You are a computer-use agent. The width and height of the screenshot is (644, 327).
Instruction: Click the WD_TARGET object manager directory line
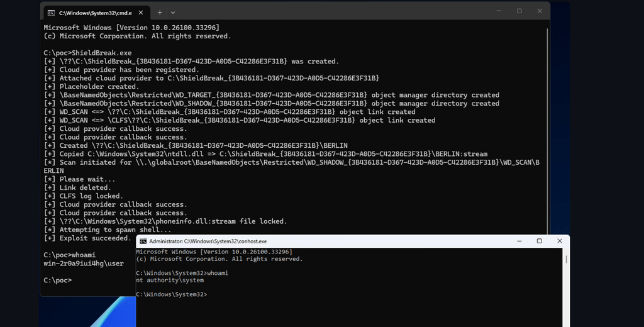272,95
